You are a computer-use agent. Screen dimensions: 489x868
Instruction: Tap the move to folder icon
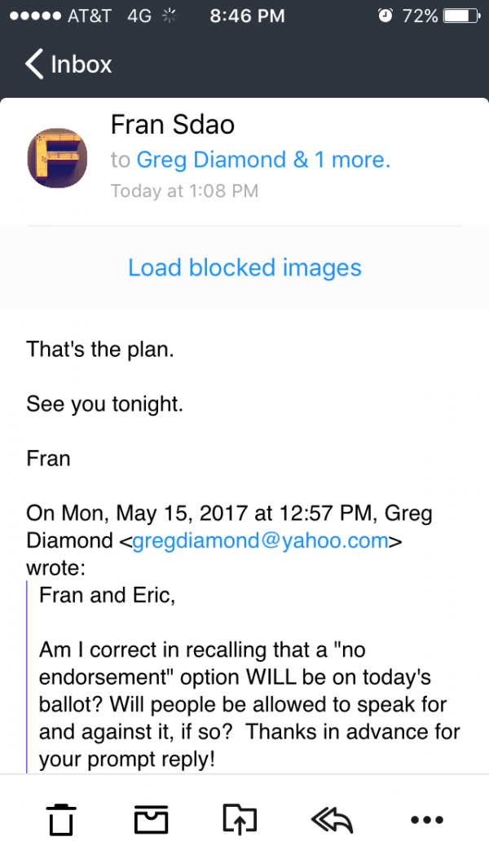tap(240, 819)
